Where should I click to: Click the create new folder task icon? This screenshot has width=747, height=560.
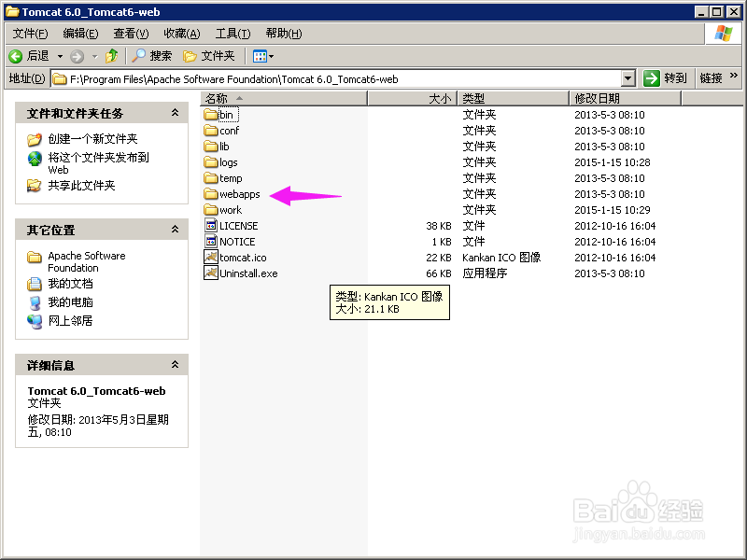[x=35, y=139]
